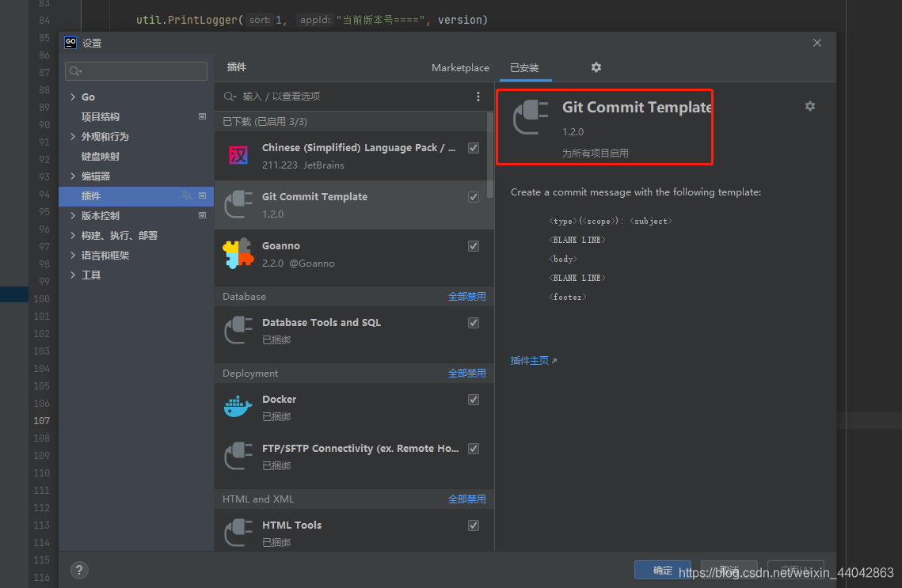The height and width of the screenshot is (588, 902).
Task: Click version 1.2.0 in plugin detail header
Action: pyautogui.click(x=573, y=132)
